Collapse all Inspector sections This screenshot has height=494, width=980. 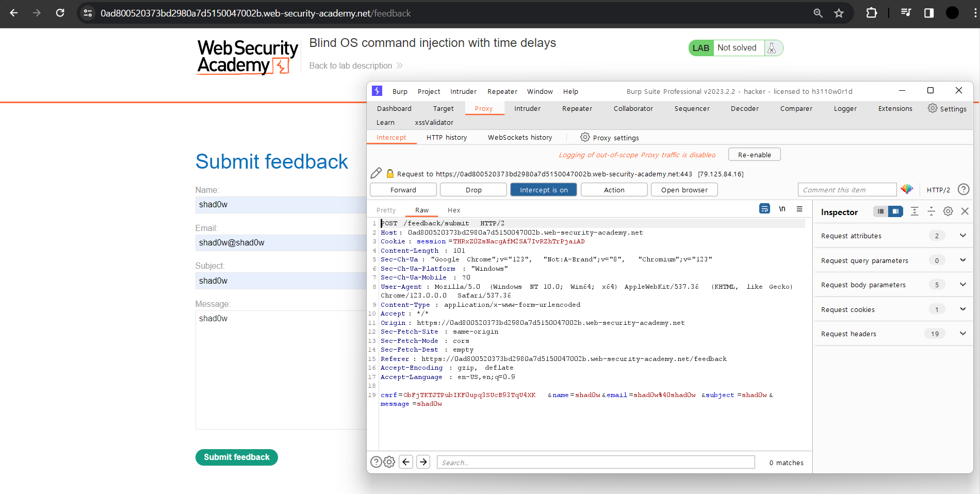pyautogui.click(x=931, y=211)
